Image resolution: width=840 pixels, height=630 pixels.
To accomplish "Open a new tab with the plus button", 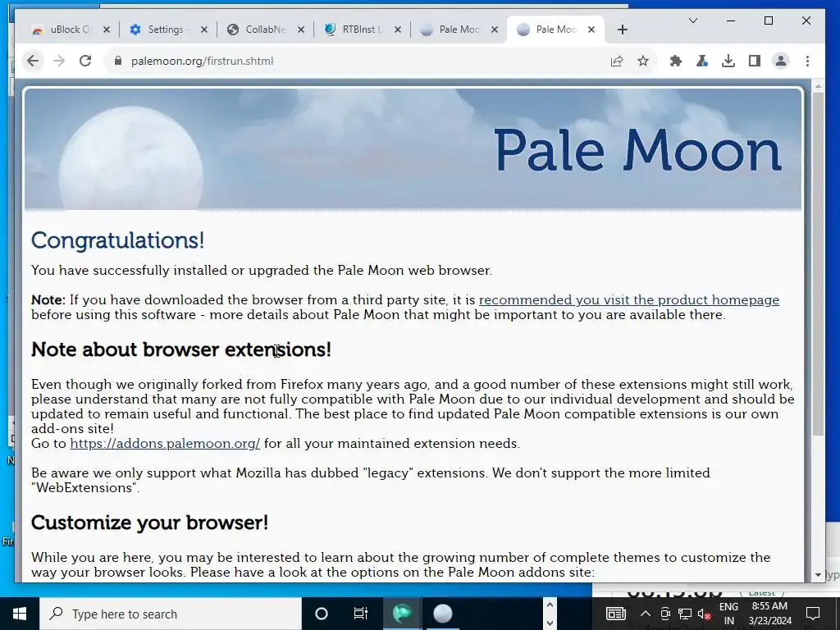I will (622, 30).
